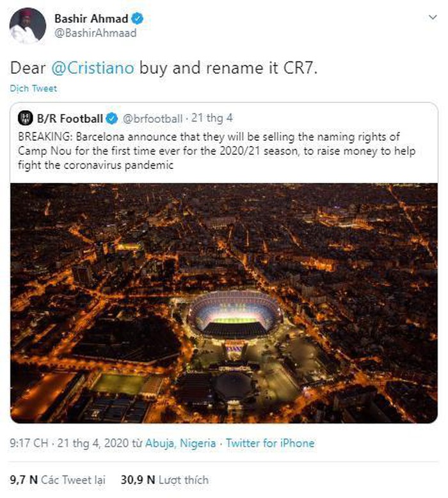Image resolution: width=448 pixels, height=498 pixels.
Task: Expand the tweet options chevron menu
Action: coord(433,17)
